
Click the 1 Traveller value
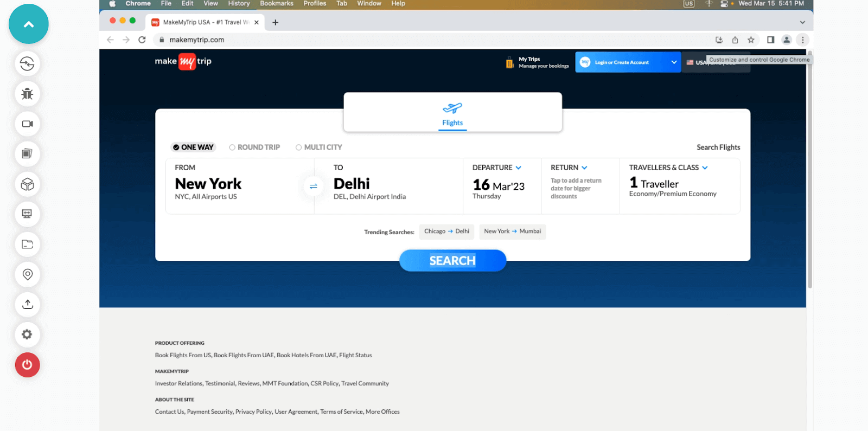point(654,183)
